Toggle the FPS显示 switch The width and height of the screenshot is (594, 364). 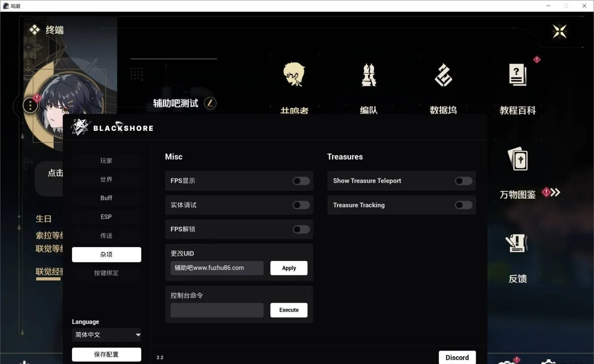point(301,181)
